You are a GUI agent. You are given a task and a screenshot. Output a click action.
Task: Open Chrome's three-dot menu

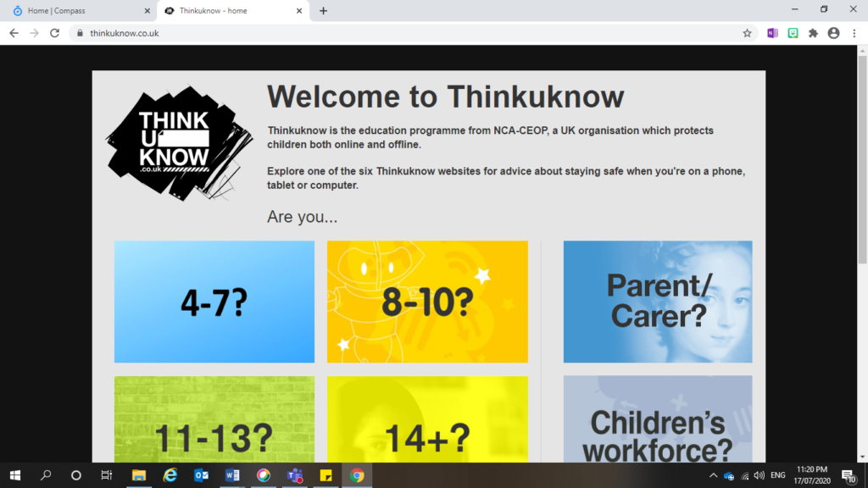[854, 33]
